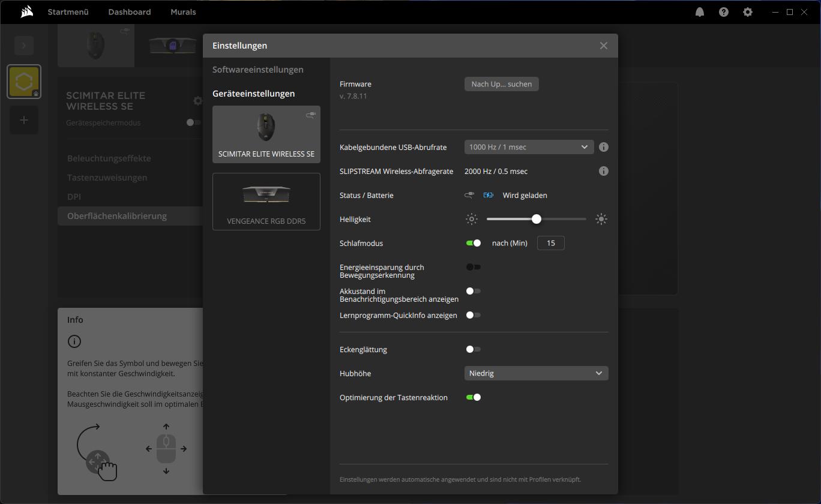This screenshot has height=504, width=821.
Task: Select the yellow default profile icon
Action: click(24, 81)
